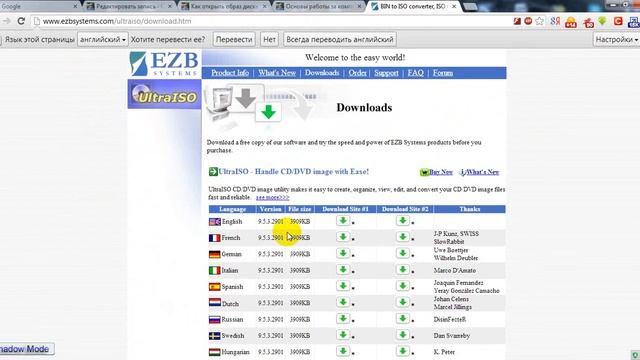Open the FAQ page link
Viewport: 640px width, 360px height.
click(416, 73)
